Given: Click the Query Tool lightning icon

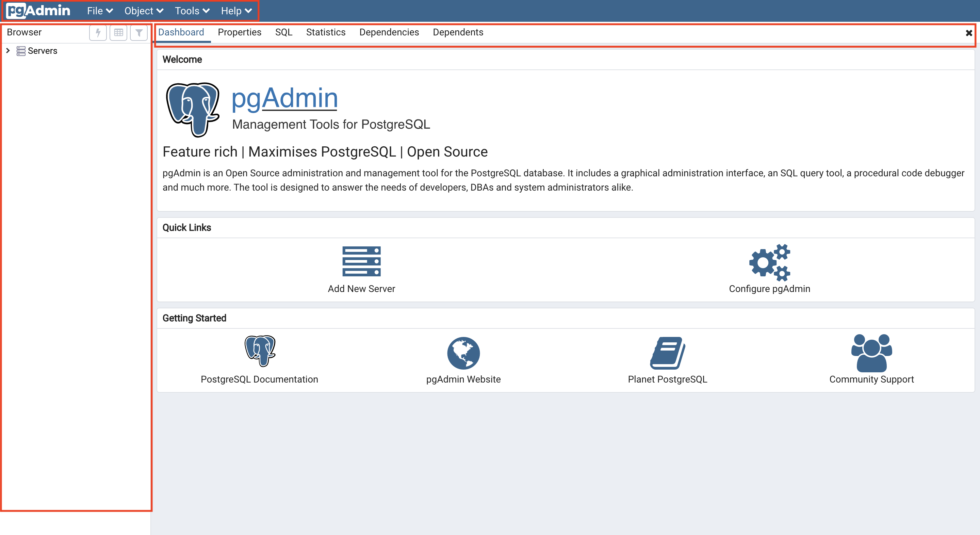Looking at the screenshot, I should tap(98, 32).
